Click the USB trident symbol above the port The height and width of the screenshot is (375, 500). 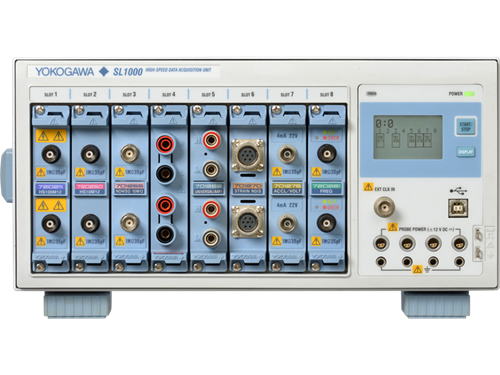tap(458, 191)
